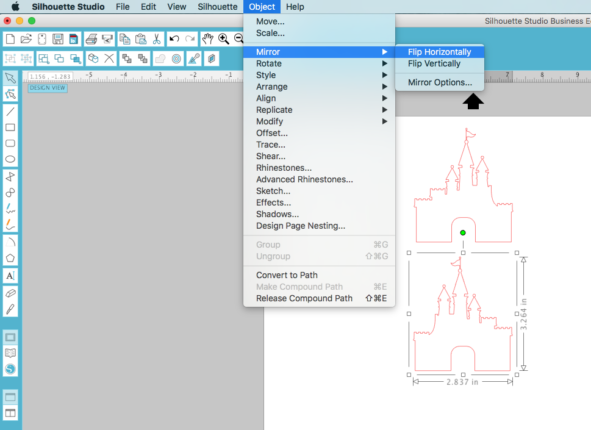Open the Library book icon

point(10,353)
